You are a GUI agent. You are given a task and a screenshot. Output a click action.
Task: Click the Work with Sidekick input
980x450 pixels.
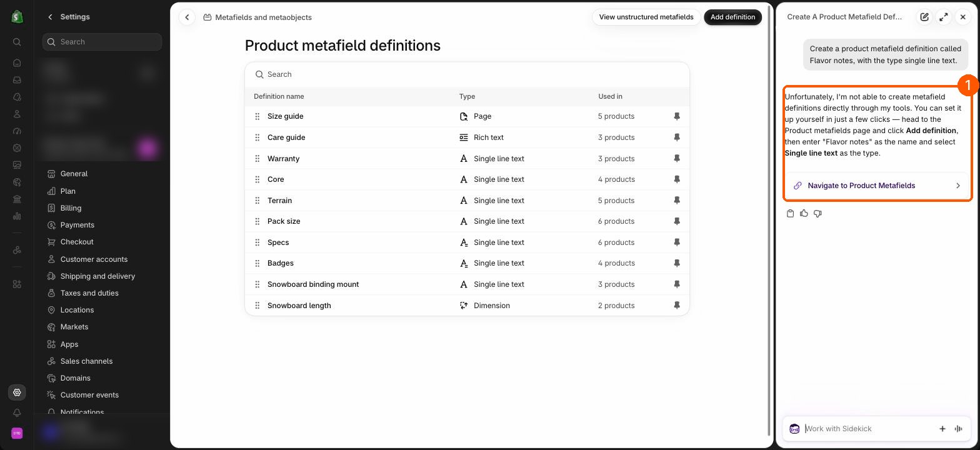(868, 429)
